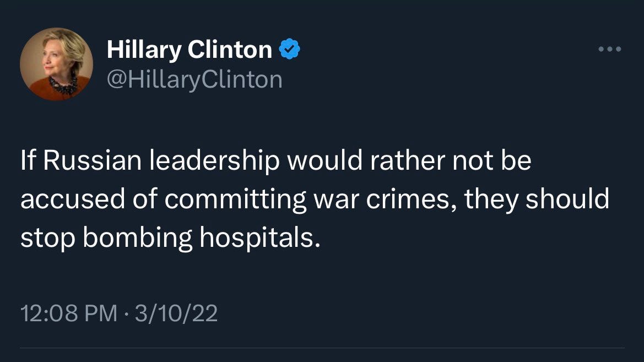Open the round profile picture avatar
Viewport: 644px width, 362px height.
pos(56,64)
